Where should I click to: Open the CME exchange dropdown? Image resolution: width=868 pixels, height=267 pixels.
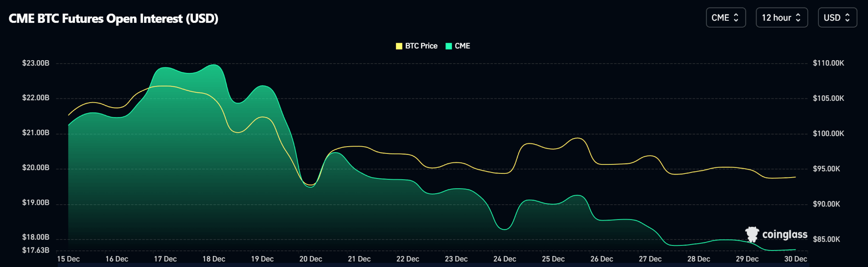tap(725, 18)
